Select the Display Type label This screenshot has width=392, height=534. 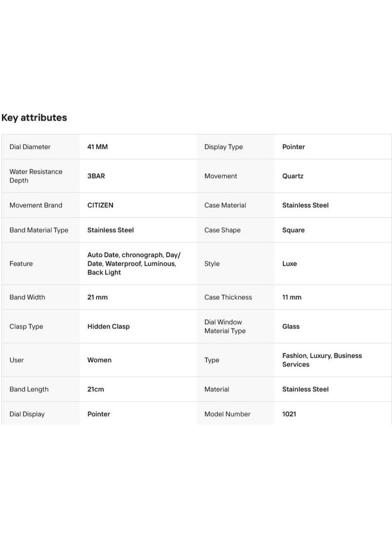(x=223, y=147)
